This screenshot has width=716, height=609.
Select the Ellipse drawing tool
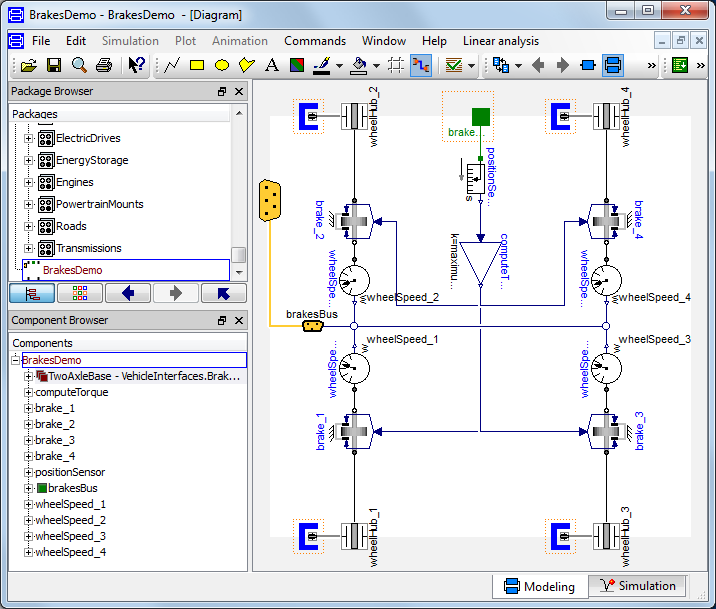222,66
